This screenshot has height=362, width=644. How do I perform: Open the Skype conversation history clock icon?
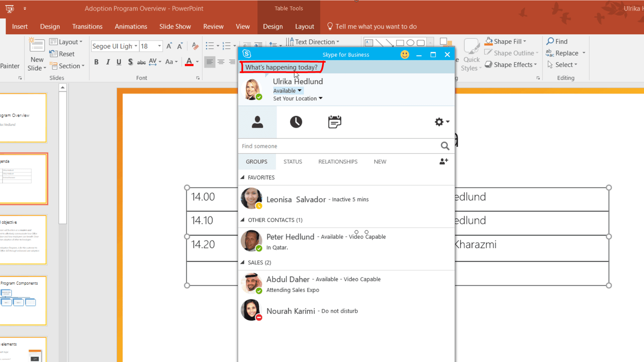296,122
